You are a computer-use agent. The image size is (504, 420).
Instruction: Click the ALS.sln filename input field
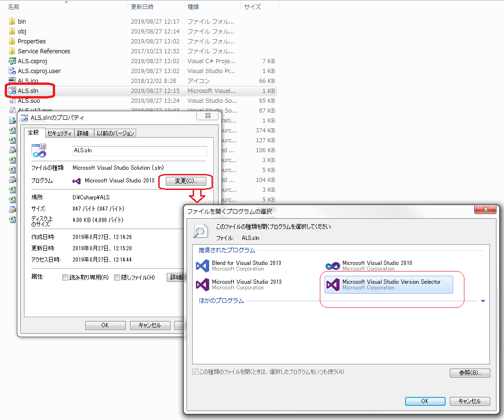(139, 151)
